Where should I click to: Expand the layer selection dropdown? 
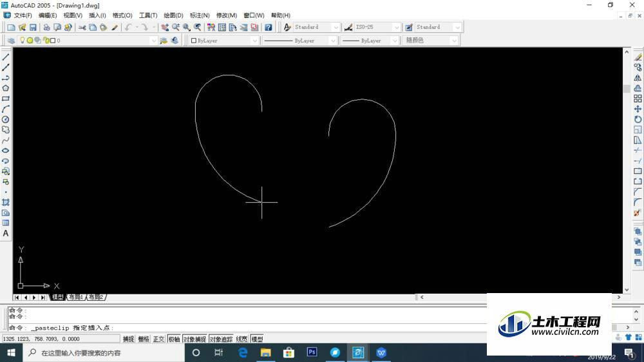point(153,41)
